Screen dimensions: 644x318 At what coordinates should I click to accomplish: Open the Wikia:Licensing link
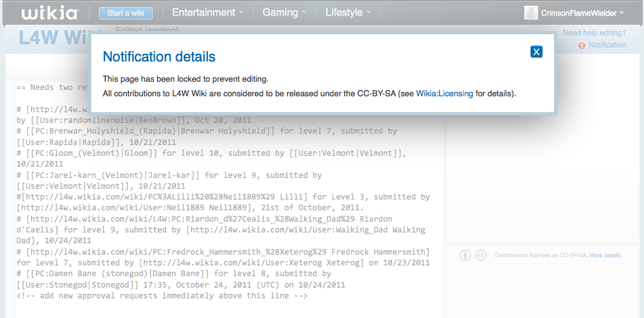click(x=444, y=94)
